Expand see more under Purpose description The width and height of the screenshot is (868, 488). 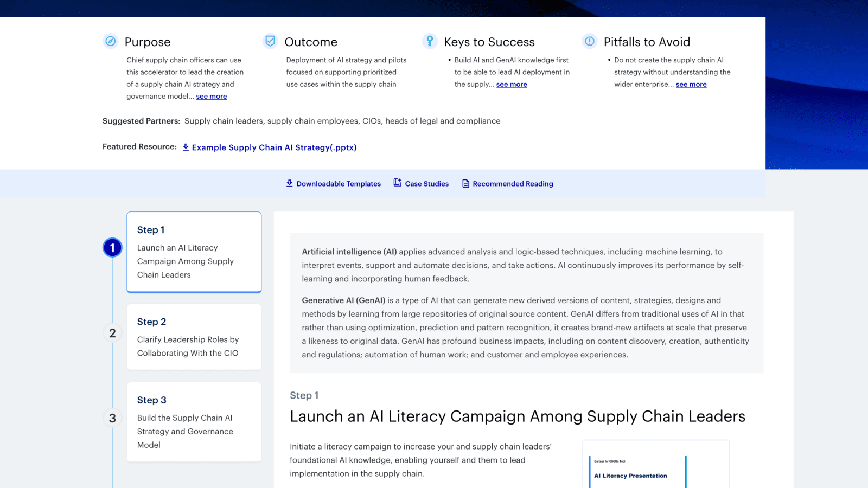(x=211, y=96)
